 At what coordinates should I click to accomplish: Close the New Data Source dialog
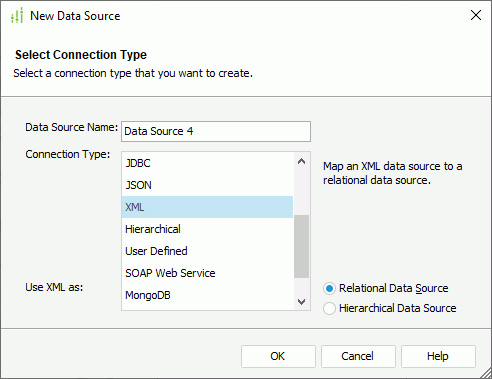click(x=476, y=15)
